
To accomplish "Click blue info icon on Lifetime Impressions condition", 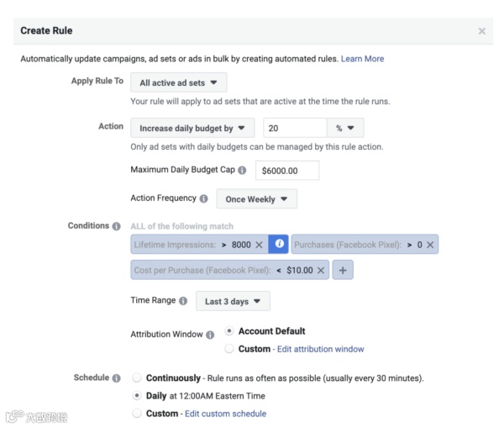I will click(x=279, y=245).
